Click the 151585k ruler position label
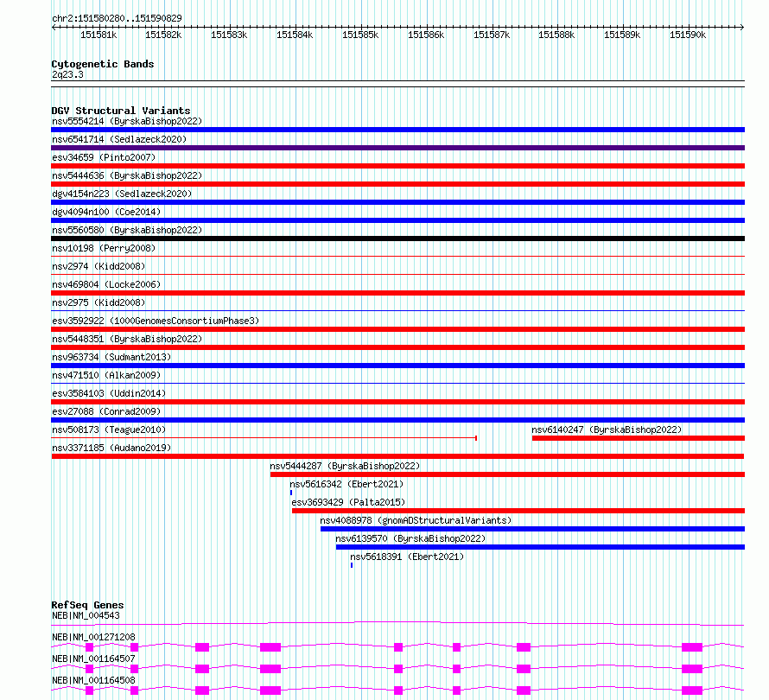 pyautogui.click(x=360, y=35)
